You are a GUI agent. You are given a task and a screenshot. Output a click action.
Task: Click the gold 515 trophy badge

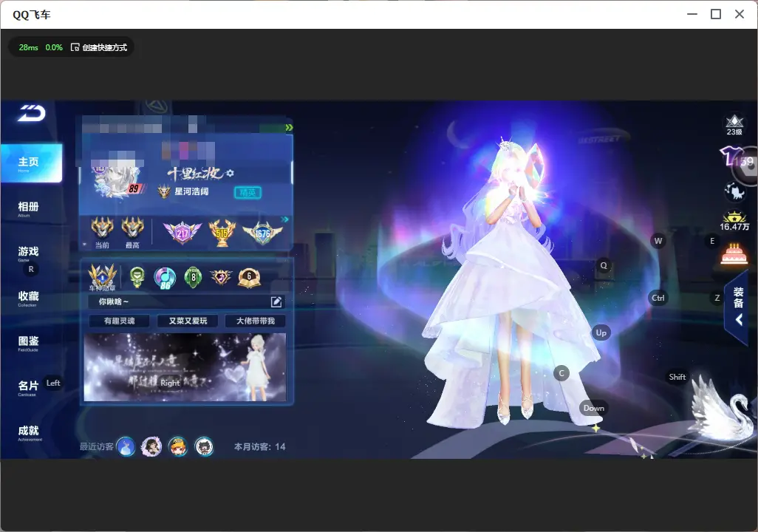click(x=222, y=232)
